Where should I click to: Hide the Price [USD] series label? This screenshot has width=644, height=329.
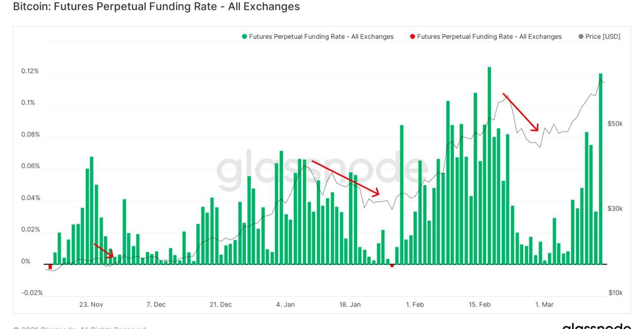click(x=603, y=37)
